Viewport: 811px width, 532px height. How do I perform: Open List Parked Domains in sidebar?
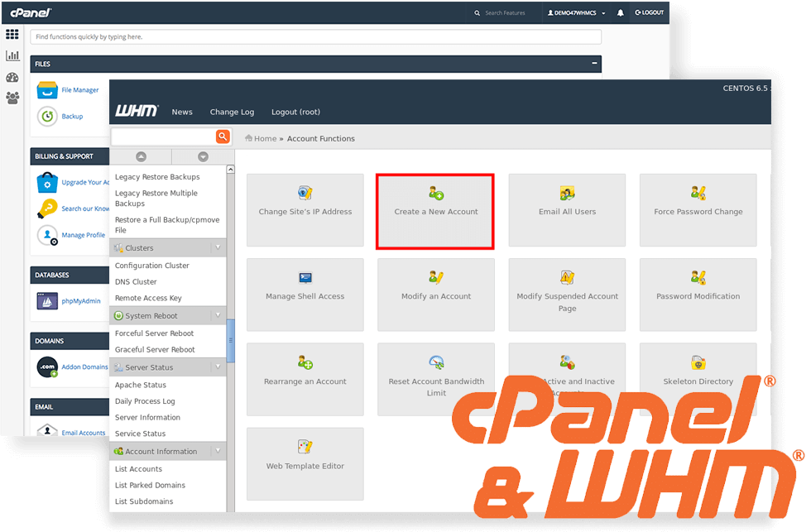click(150, 485)
